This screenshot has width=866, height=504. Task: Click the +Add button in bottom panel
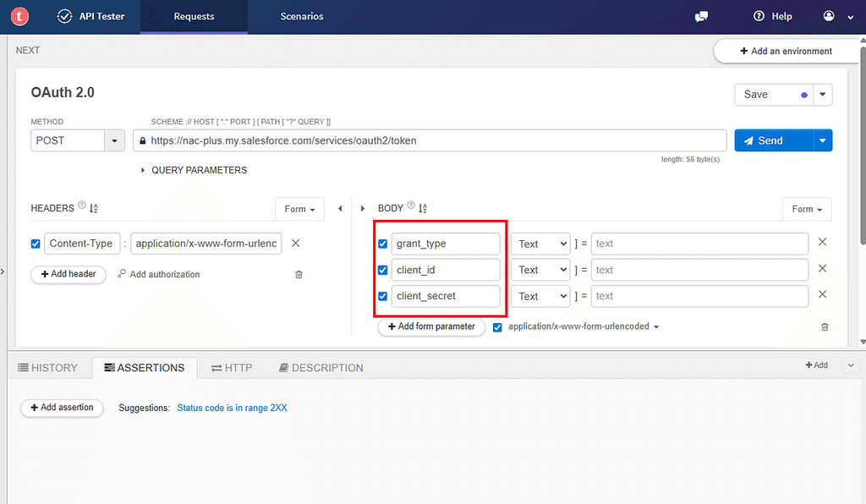click(816, 364)
